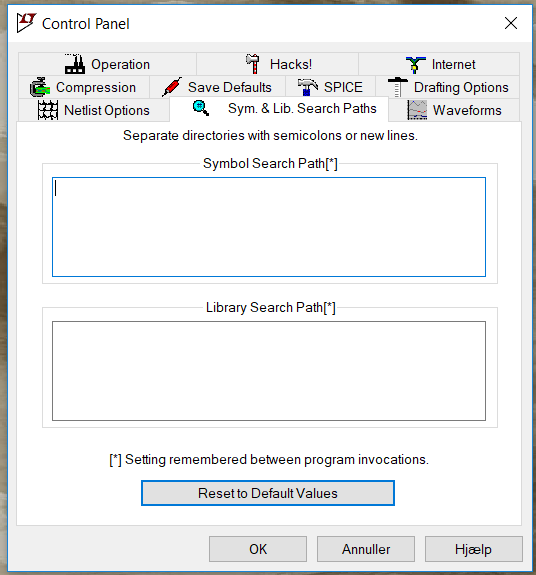Click the red marker icon on Save Defaults
This screenshot has height=575, width=536.
(172, 87)
